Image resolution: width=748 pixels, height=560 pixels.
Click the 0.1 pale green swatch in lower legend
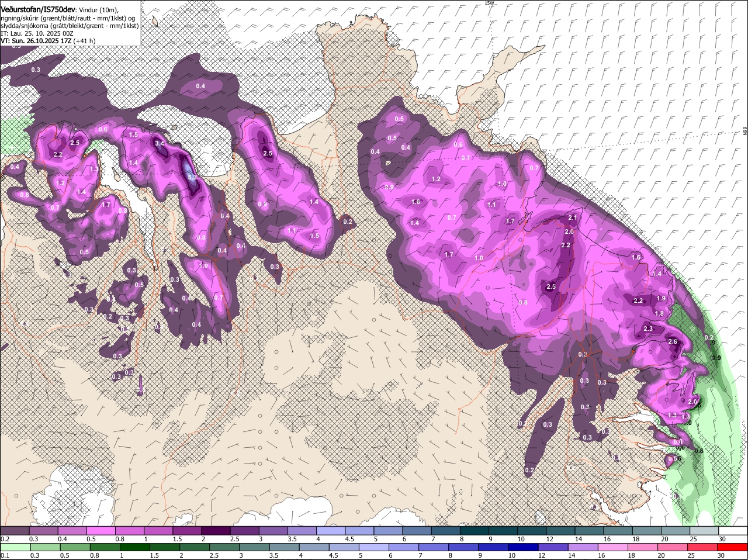click(x=15, y=548)
